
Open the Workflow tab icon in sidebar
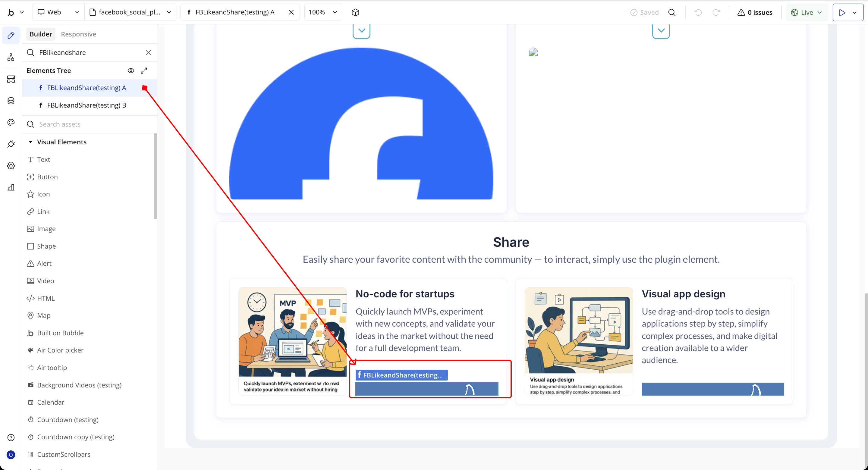[x=11, y=57]
